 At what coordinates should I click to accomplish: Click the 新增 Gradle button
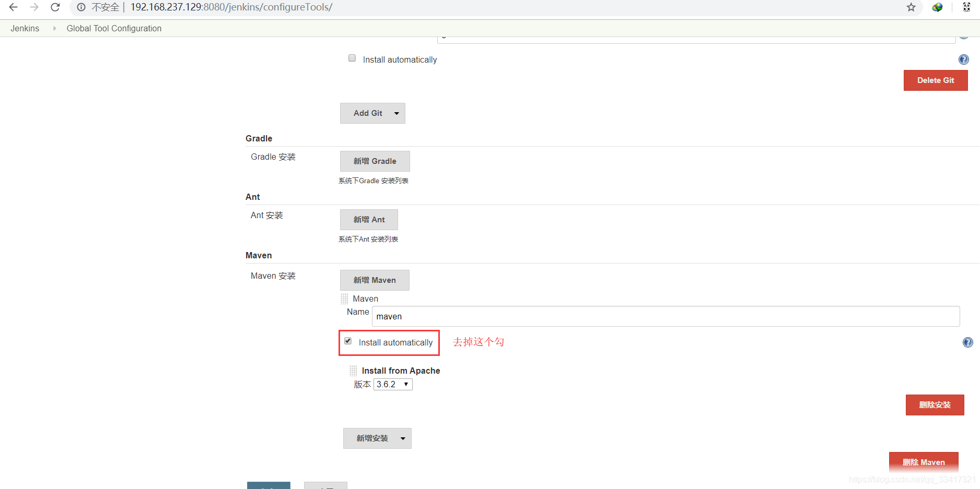click(375, 161)
